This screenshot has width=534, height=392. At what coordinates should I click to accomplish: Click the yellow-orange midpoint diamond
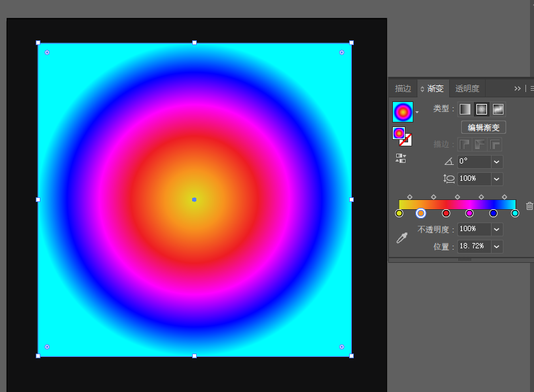click(410, 197)
